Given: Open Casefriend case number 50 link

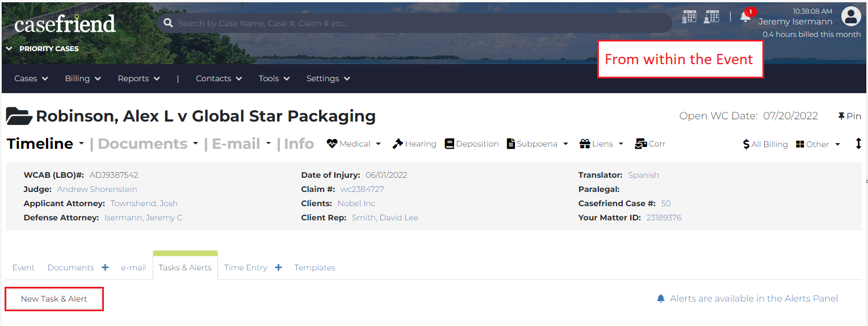Looking at the screenshot, I should [666, 203].
